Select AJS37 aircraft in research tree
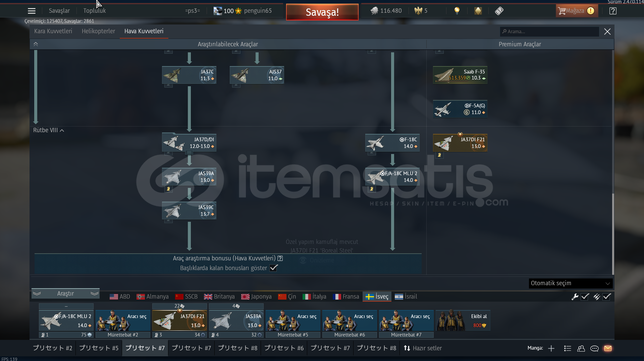Image resolution: width=644 pixels, height=361 pixels. 257,75
